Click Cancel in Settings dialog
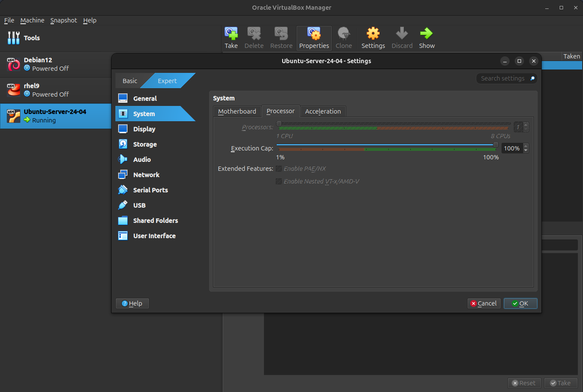 pyautogui.click(x=484, y=303)
